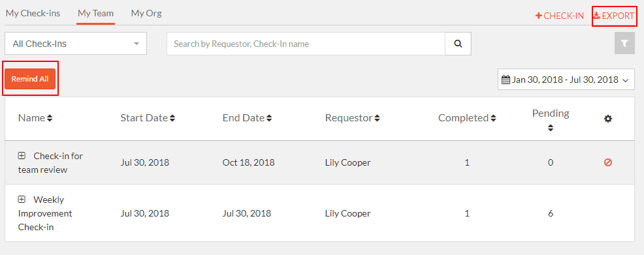Open column settings gear icon
Screen dimensions: 644x255
[x=608, y=119]
